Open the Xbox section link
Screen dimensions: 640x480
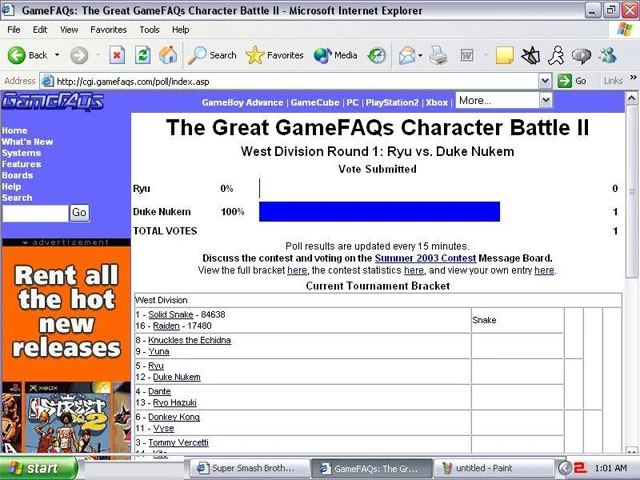(437, 102)
